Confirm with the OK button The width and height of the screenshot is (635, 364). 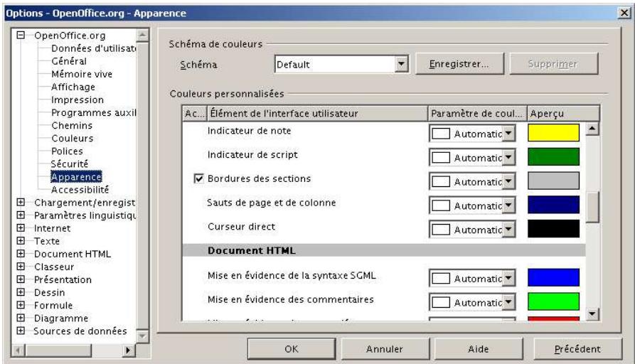292,348
